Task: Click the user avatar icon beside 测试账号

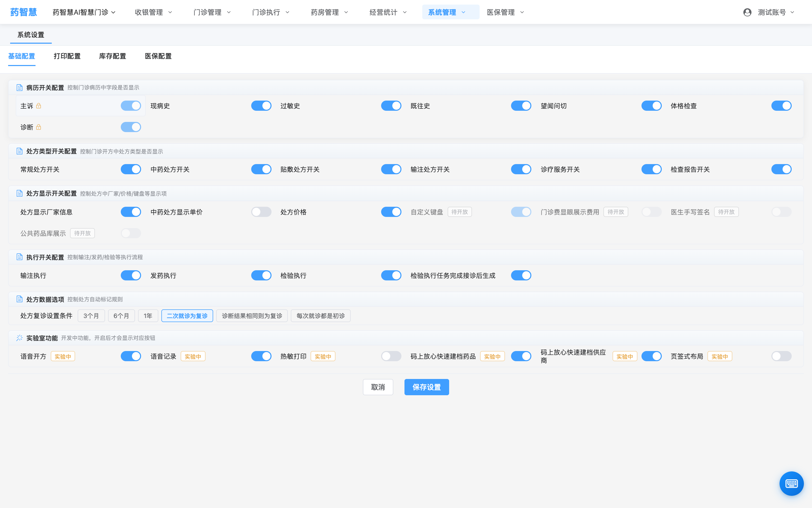Action: 747,12
